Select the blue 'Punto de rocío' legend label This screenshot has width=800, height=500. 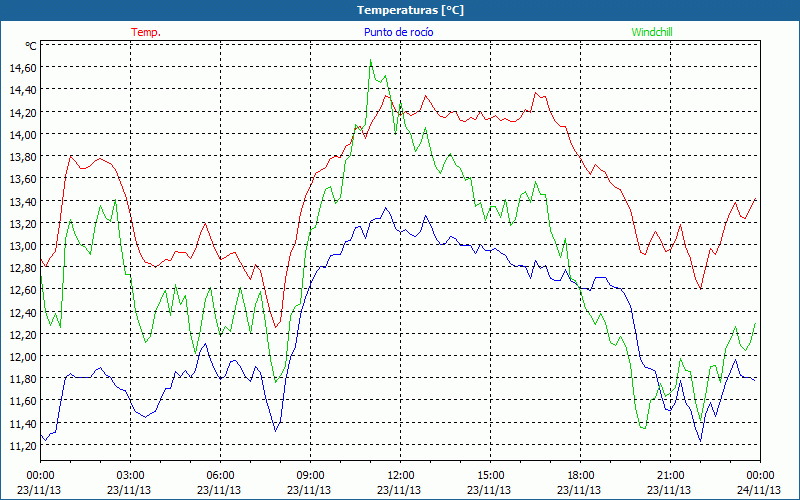pos(398,32)
